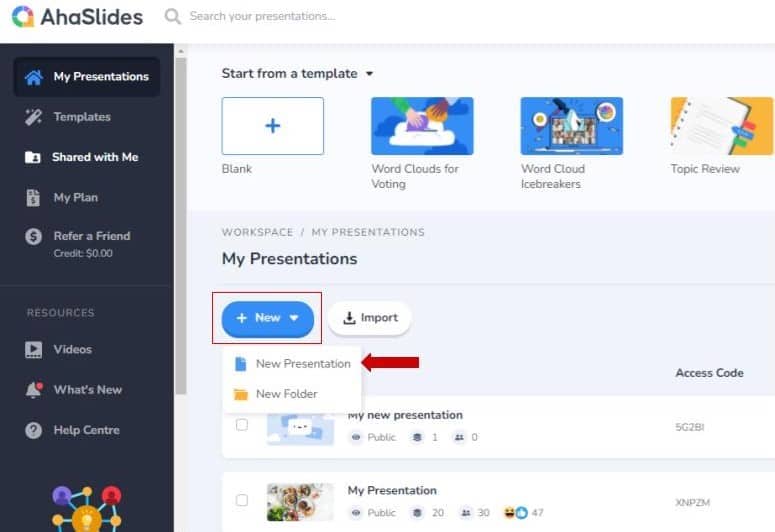This screenshot has width=775, height=532.
Task: Open the My new presentation title
Action: (x=405, y=415)
